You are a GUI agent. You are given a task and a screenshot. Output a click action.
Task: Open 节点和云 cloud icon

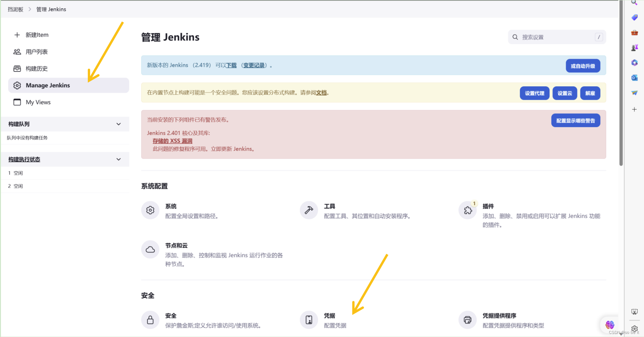[150, 249]
